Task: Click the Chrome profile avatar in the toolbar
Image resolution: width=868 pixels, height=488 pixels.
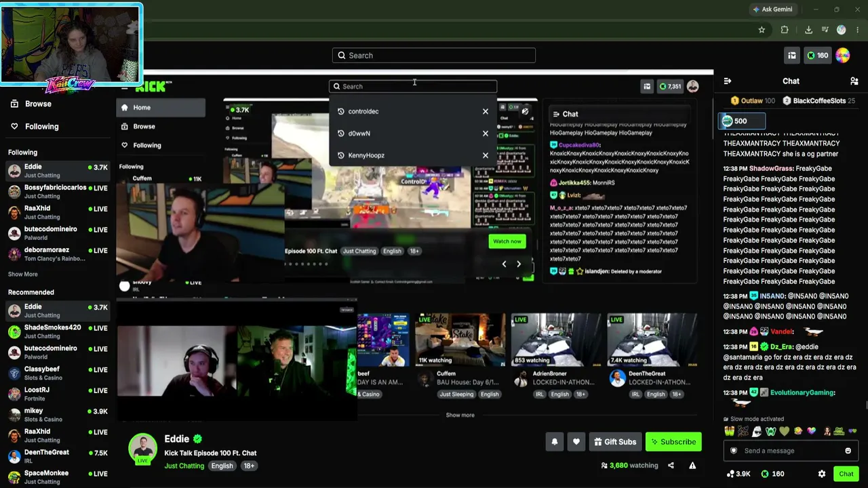Action: 842,30
